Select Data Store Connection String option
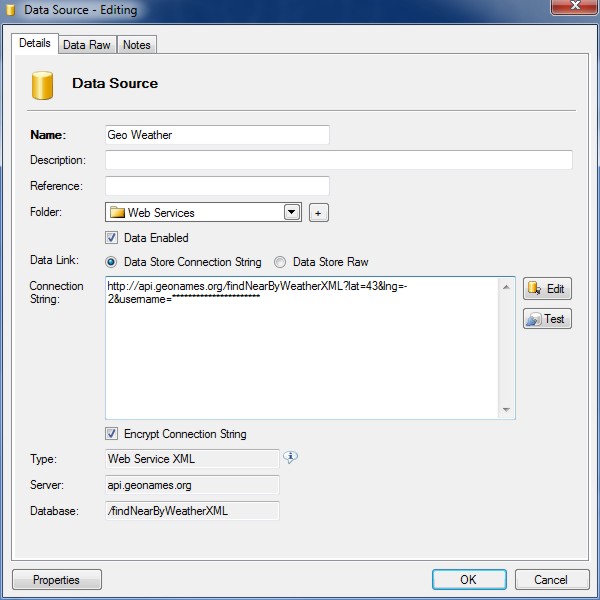This screenshot has width=600, height=600. click(x=112, y=262)
